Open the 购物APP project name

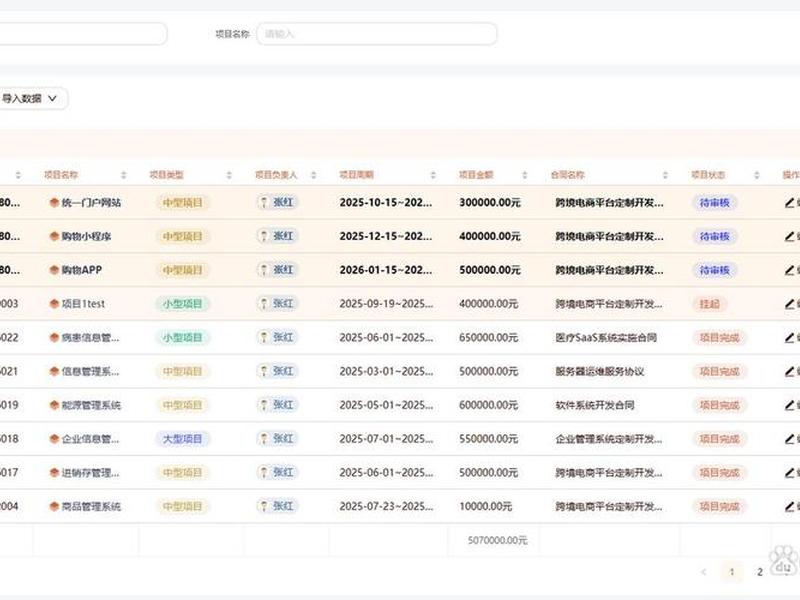82,270
